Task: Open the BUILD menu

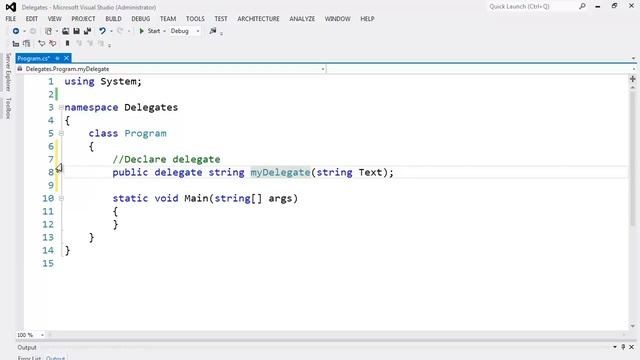Action: [113, 19]
